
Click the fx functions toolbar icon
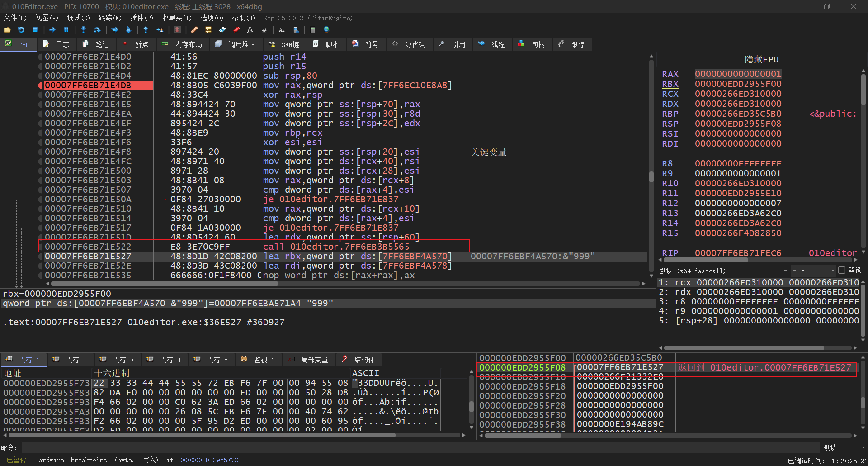tap(250, 30)
